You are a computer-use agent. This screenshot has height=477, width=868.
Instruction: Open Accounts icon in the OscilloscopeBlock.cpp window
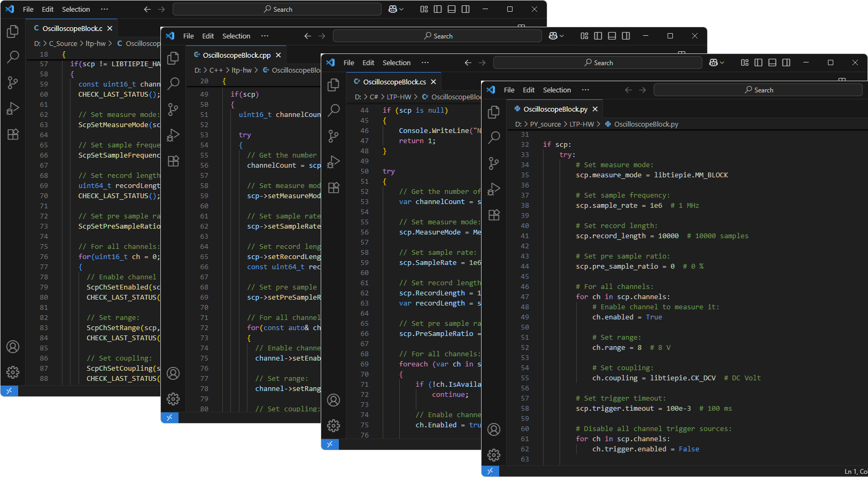[173, 373]
